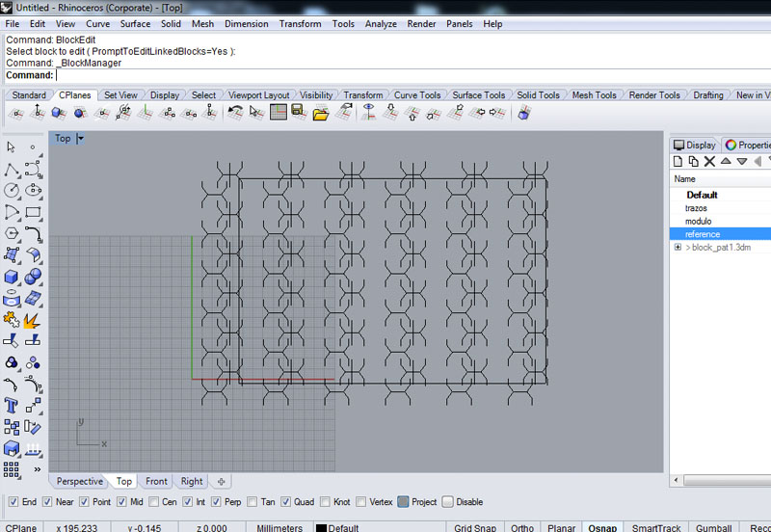771x532 pixels.
Task: Open the File menu
Action: click(13, 23)
